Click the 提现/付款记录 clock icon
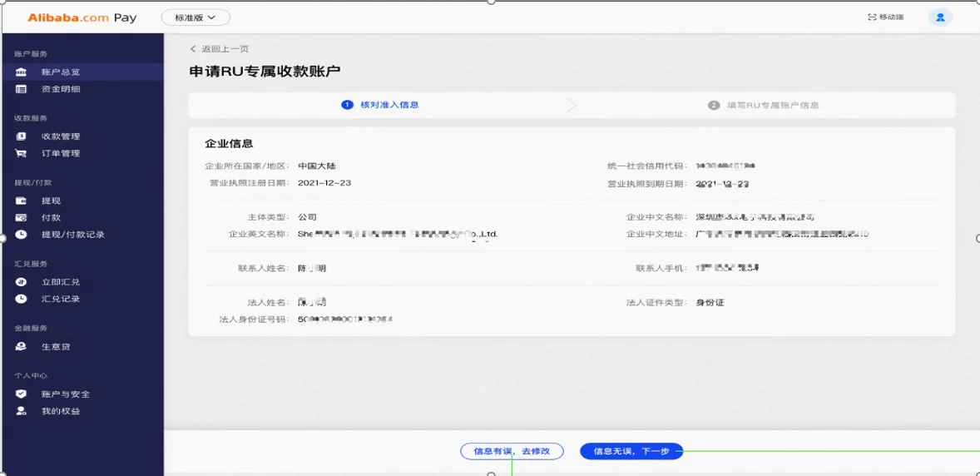980x476 pixels. [x=22, y=235]
